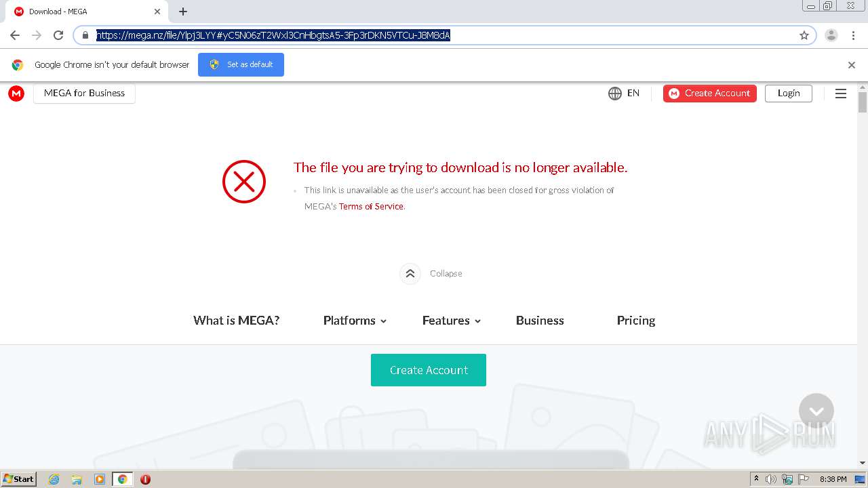Open the Windows Start menu
Screen dimensions: 868x488
(x=19, y=479)
